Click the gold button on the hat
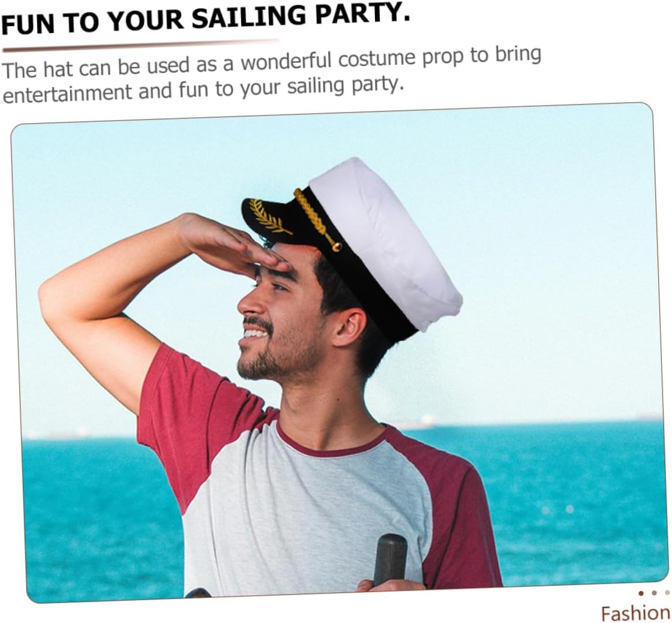This screenshot has width=672, height=623. pyautogui.click(x=337, y=247)
